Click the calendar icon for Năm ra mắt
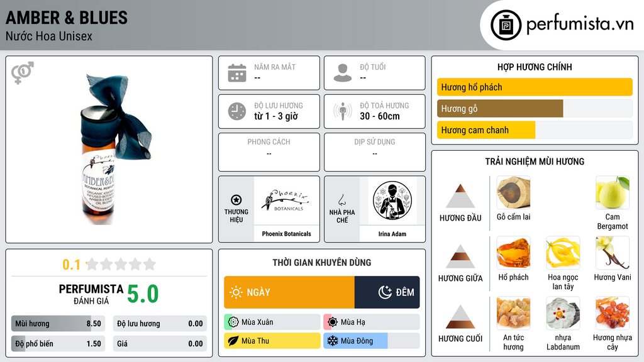The image size is (644, 362). [x=237, y=73]
